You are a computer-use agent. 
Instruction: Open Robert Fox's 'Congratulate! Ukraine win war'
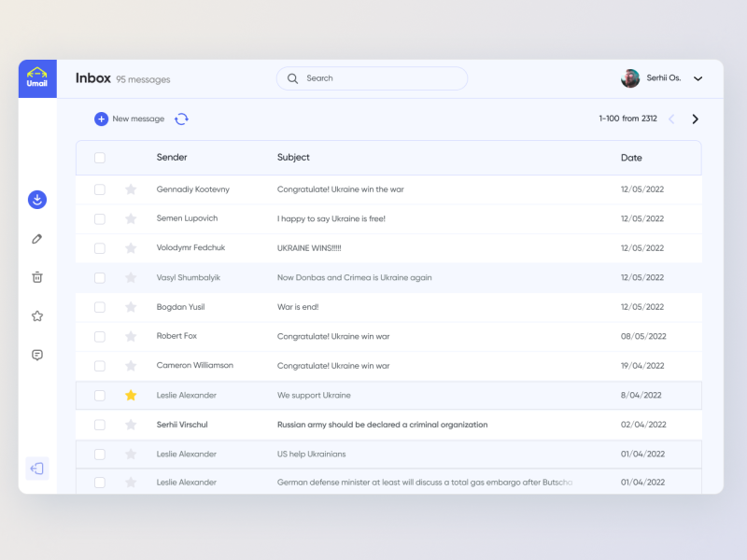click(333, 337)
